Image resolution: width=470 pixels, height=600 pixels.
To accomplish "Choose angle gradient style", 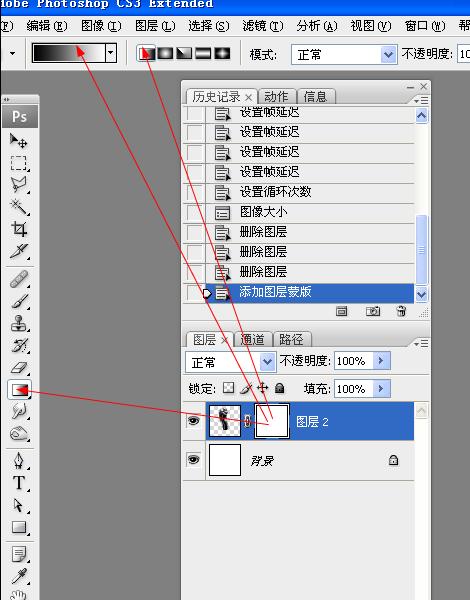I will (184, 53).
